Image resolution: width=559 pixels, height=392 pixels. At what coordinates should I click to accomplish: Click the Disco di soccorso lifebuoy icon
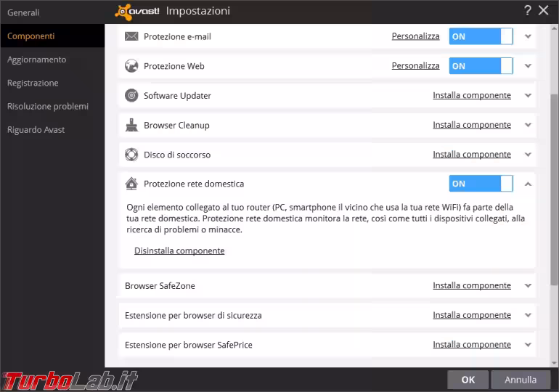(x=131, y=155)
